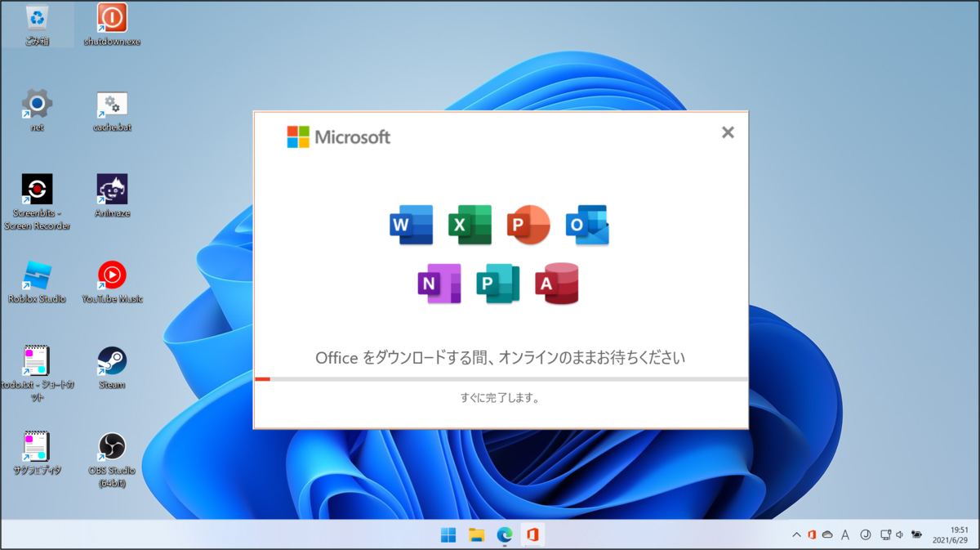Click the Office download progress bar

(x=501, y=379)
